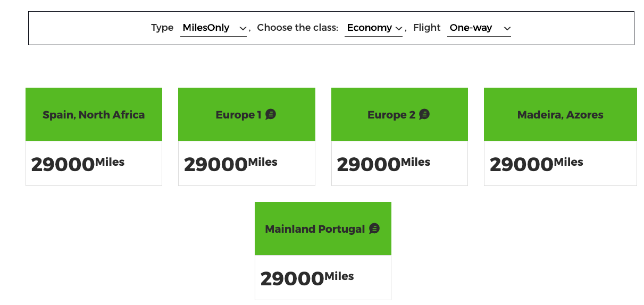The height and width of the screenshot is (305, 644).
Task: Click the "Type" label text
Action: click(162, 28)
